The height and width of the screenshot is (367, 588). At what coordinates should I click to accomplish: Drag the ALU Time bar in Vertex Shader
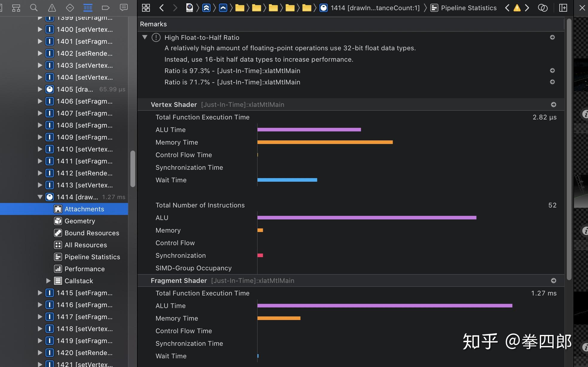(x=309, y=129)
